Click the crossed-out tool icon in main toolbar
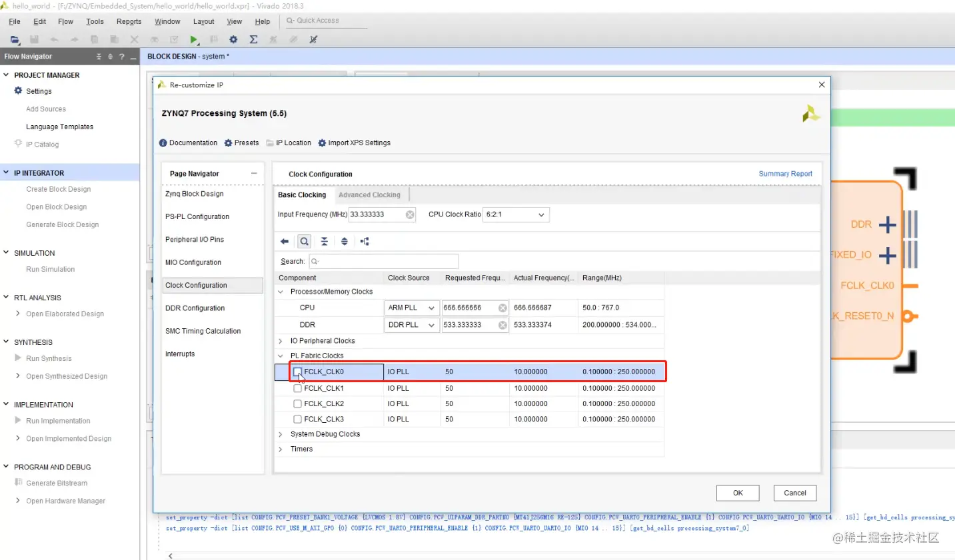 click(313, 39)
